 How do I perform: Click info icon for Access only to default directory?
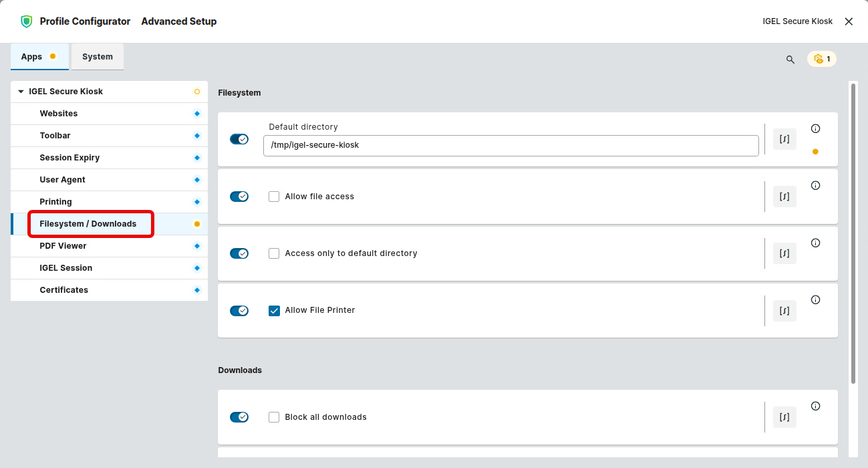coord(815,243)
